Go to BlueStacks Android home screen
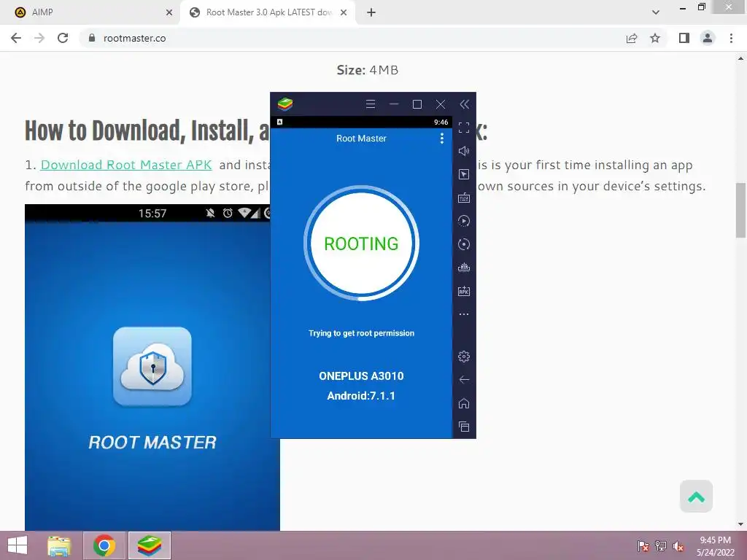Image resolution: width=747 pixels, height=560 pixels. tap(463, 403)
